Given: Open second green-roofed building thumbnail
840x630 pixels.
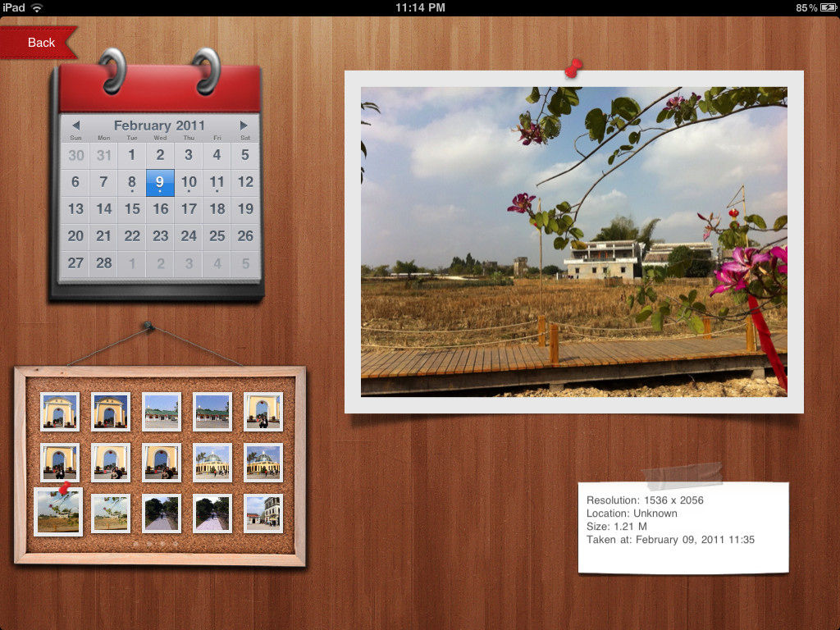Looking at the screenshot, I should point(212,412).
